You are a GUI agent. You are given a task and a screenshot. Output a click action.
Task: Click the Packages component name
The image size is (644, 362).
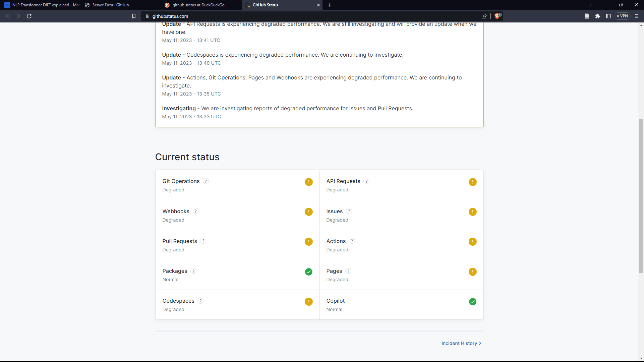coord(175,271)
